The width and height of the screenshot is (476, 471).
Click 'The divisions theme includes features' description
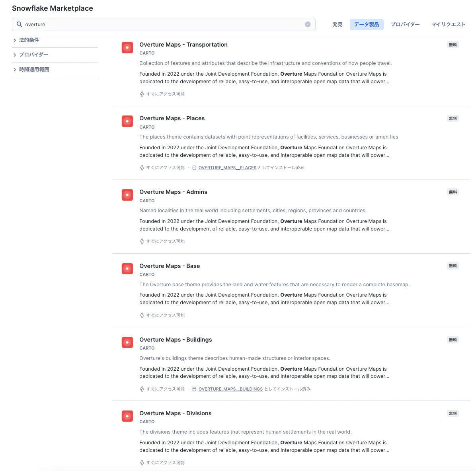(245, 432)
